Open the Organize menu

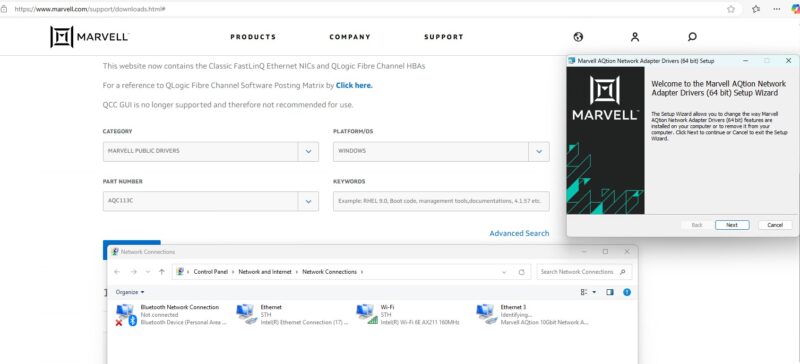click(130, 292)
